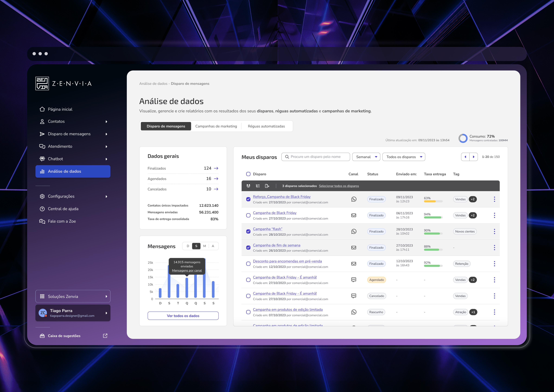Image resolution: width=554 pixels, height=392 pixels.
Task: Click the export file icon in selection bar
Action: coord(267,186)
